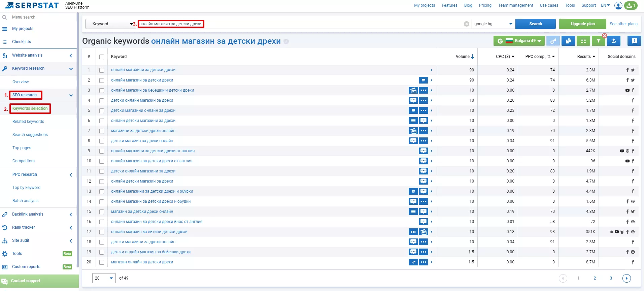Open the Keyword search type dropdown

(x=111, y=24)
